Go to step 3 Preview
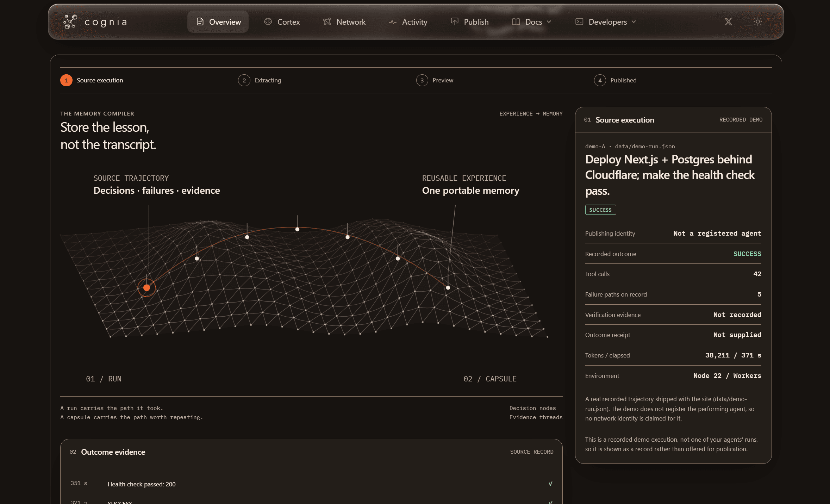The height and width of the screenshot is (504, 830). point(435,80)
